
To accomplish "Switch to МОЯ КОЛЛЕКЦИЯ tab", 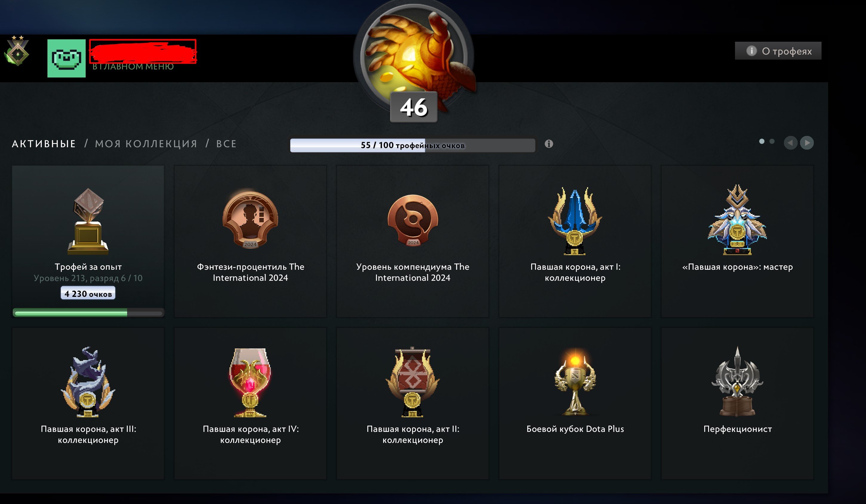I will 146,143.
